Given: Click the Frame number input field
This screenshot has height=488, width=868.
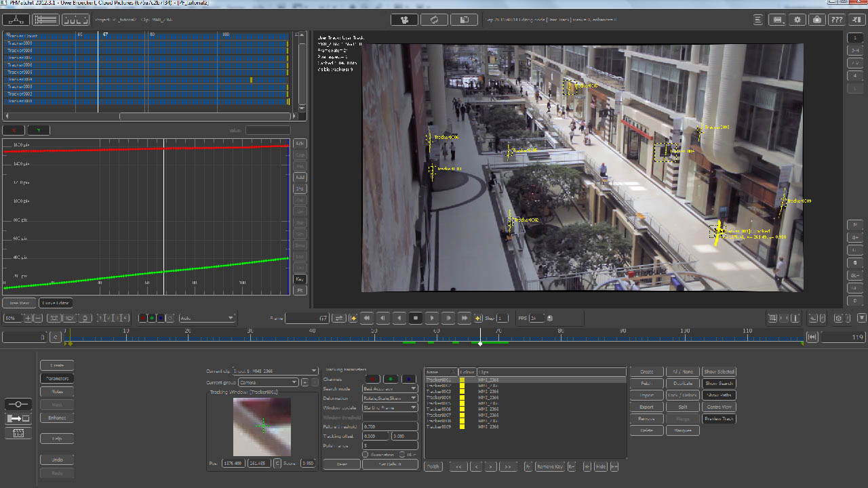Looking at the screenshot, I should click(307, 318).
